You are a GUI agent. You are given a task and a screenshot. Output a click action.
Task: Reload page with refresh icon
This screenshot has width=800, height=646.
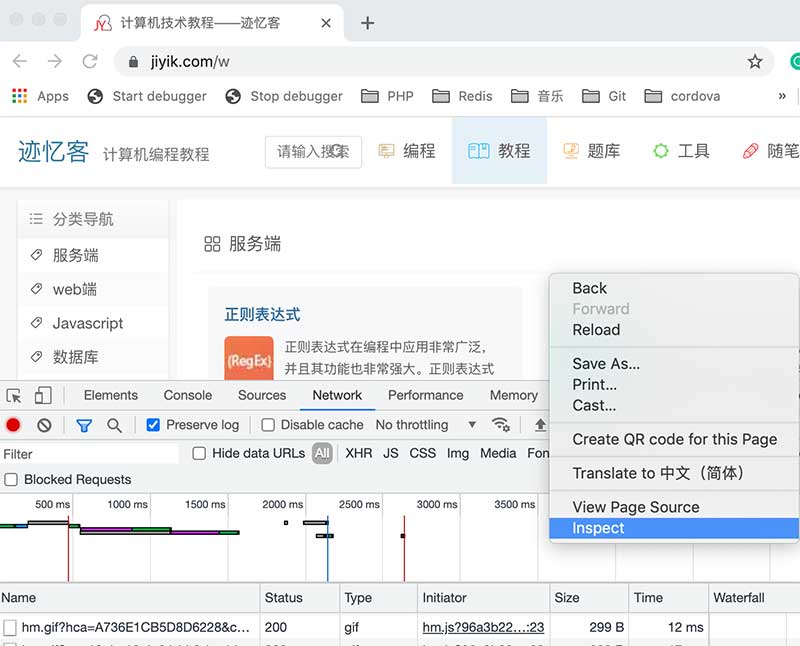pyautogui.click(x=90, y=61)
